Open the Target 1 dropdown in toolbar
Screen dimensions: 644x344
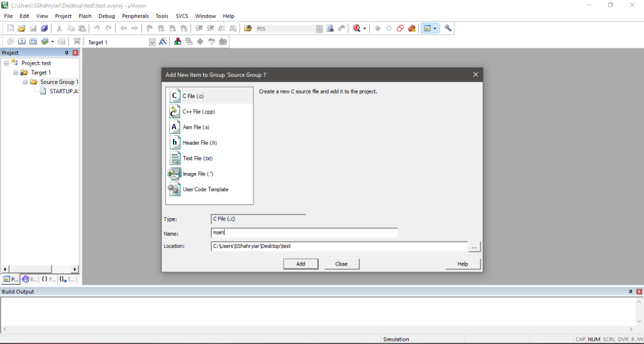click(152, 42)
